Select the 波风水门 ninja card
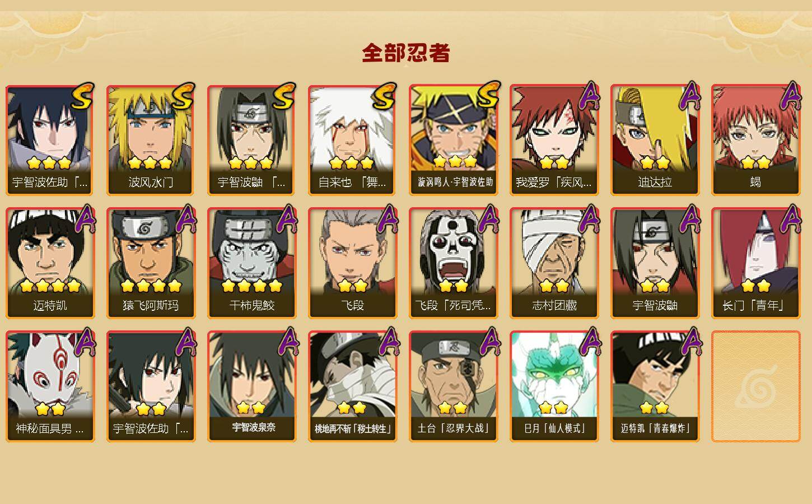Screen dimensions: 812x504 click(x=151, y=140)
